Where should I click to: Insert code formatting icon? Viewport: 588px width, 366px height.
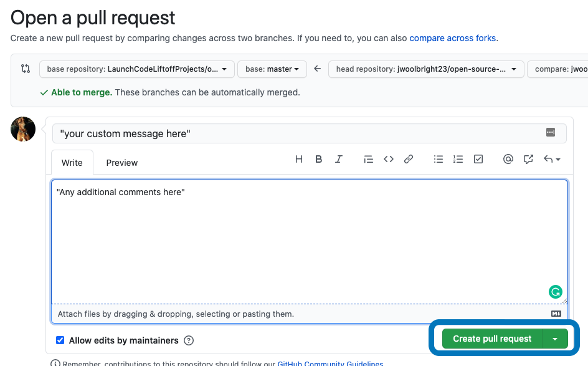(389, 160)
